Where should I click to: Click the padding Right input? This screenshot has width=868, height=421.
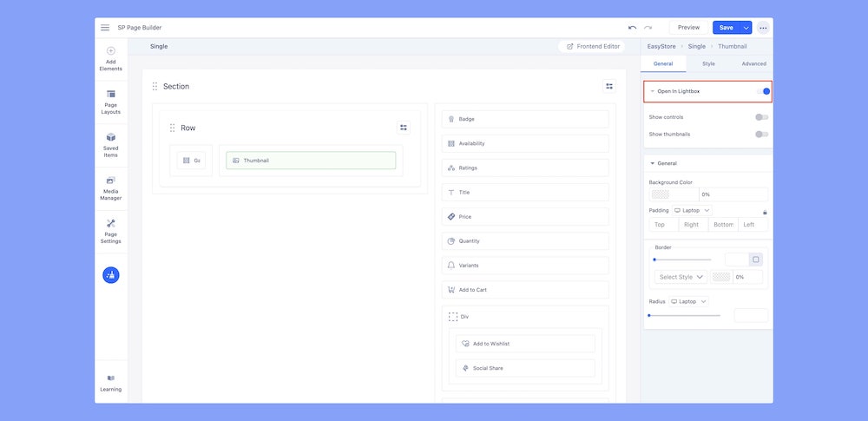coord(694,224)
